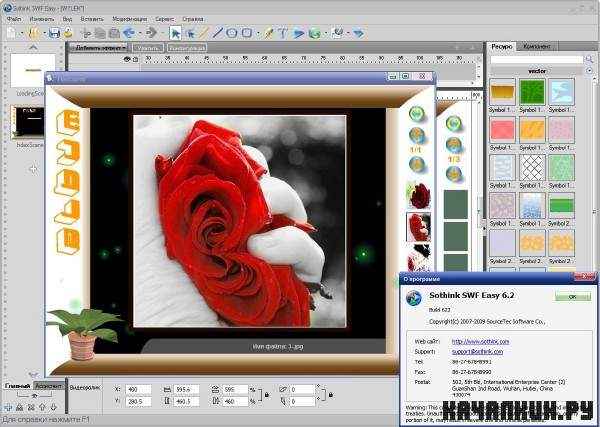The height and width of the screenshot is (427, 600).
Task: Open the Вид menu
Action: pyautogui.click(x=67, y=19)
